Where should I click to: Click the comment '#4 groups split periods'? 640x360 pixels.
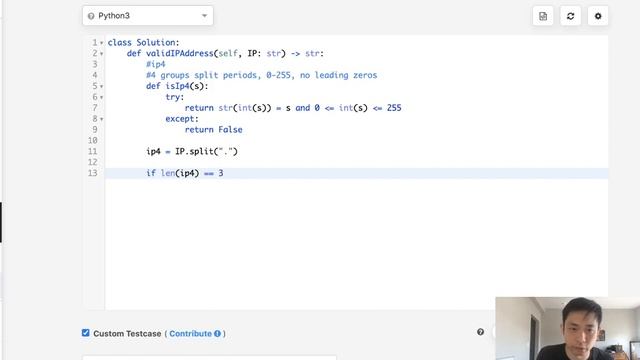(x=202, y=75)
